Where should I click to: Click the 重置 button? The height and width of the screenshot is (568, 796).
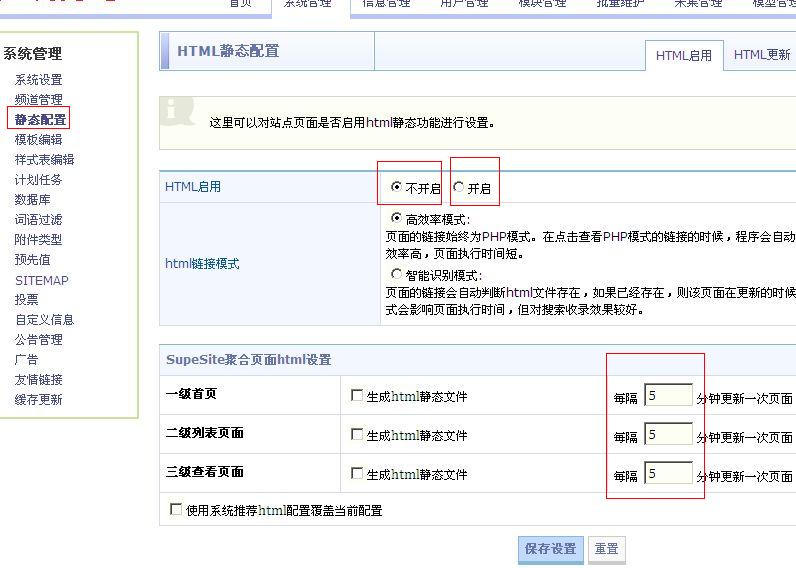coord(607,549)
